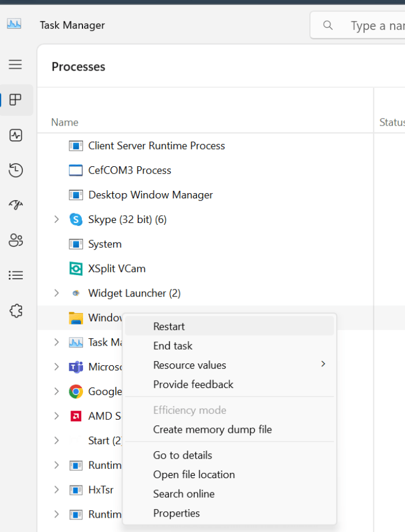Click the Widget Launcher icon
The image size is (405, 532).
tap(76, 293)
